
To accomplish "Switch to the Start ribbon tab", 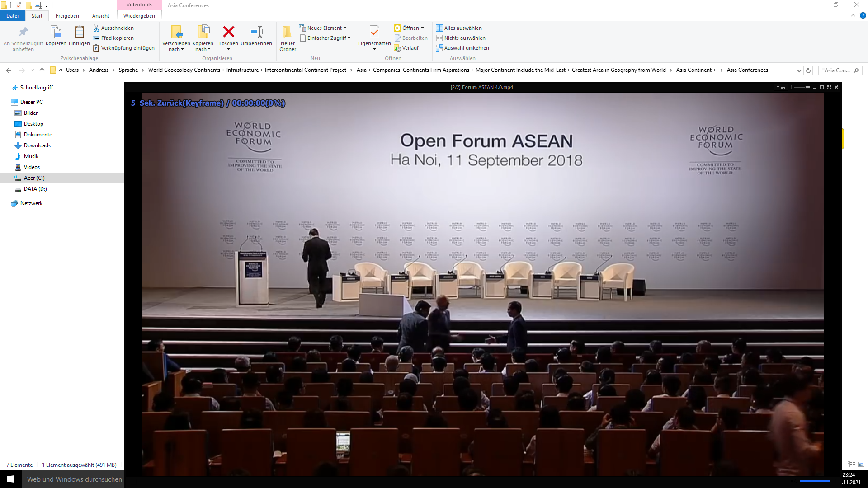I will click(37, 16).
